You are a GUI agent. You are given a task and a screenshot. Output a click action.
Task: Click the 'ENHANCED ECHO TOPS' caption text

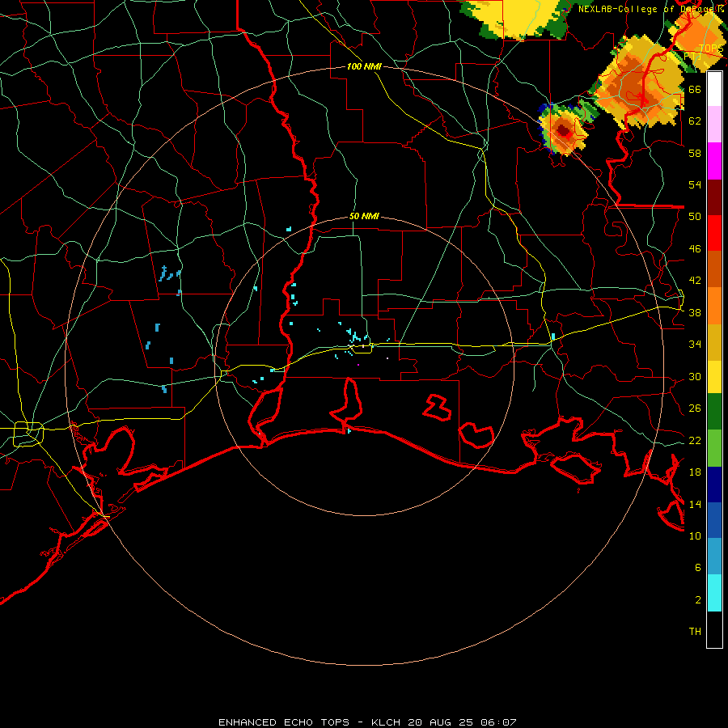tap(284, 722)
